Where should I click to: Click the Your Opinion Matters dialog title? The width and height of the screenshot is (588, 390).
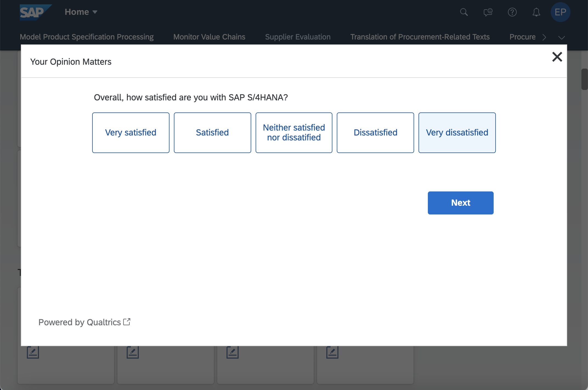(71, 62)
